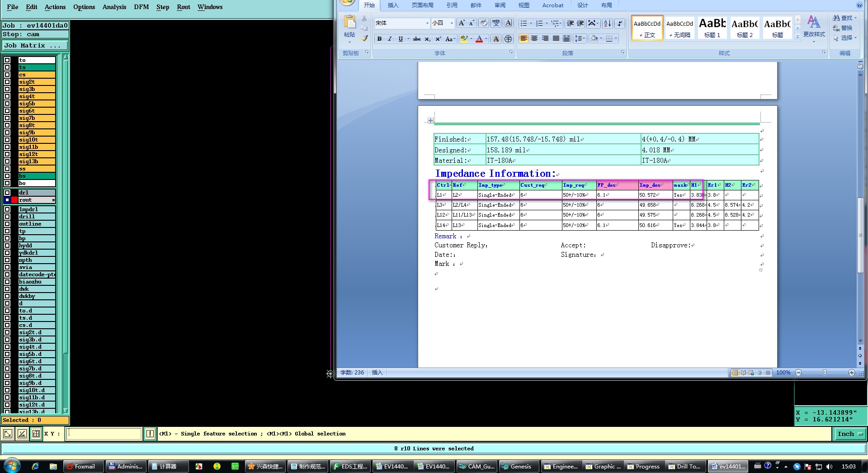Toggle the 'to' layer checkbox
Viewport: 868px width, 473px height.
click(x=7, y=60)
